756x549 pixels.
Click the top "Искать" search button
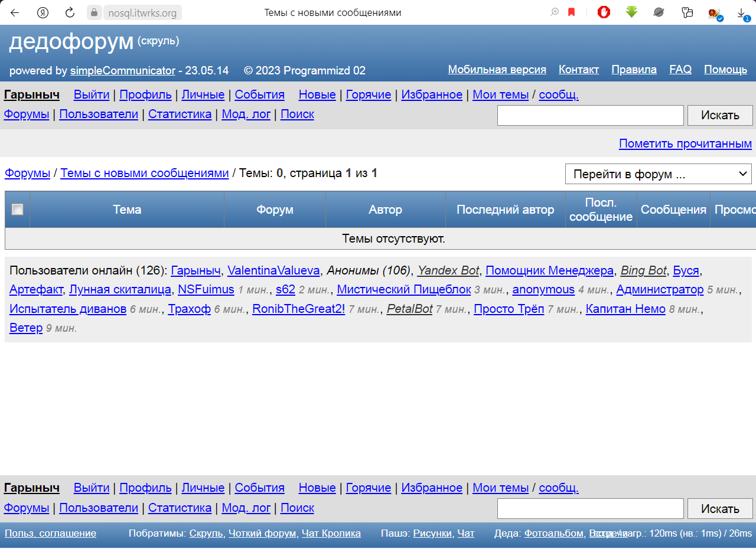tap(719, 115)
